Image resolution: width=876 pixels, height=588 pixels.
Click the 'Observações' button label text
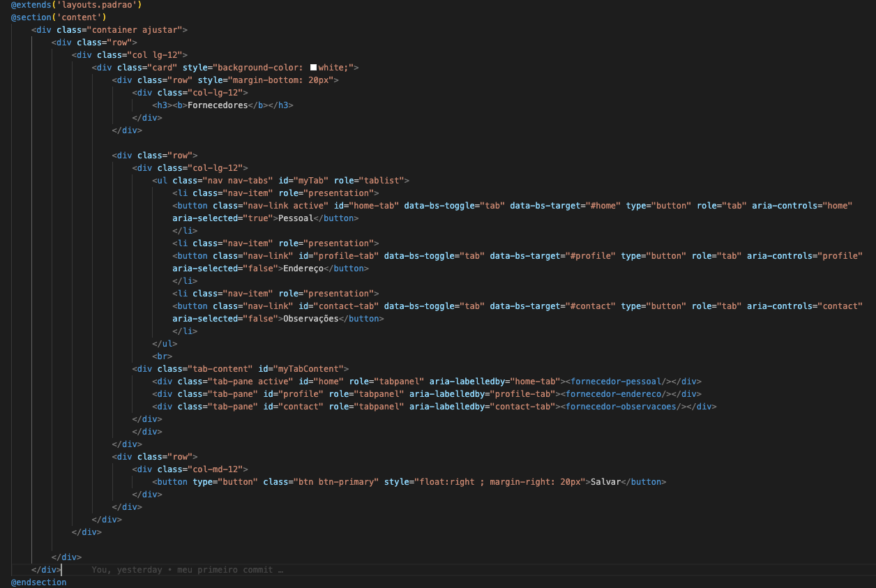[x=308, y=319]
